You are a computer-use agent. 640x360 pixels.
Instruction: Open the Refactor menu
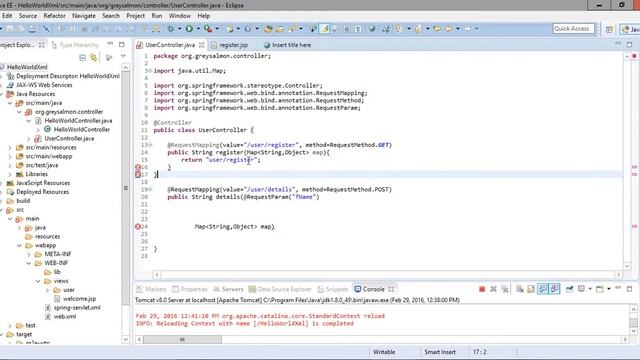click(x=54, y=16)
